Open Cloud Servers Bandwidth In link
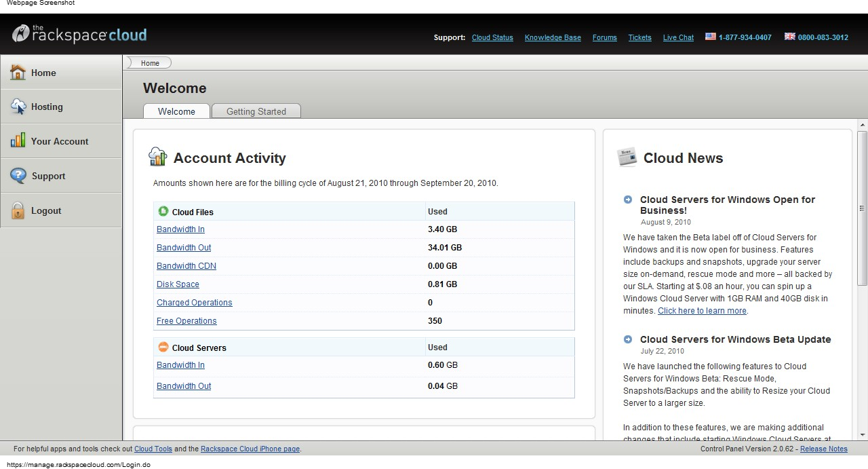 180,365
